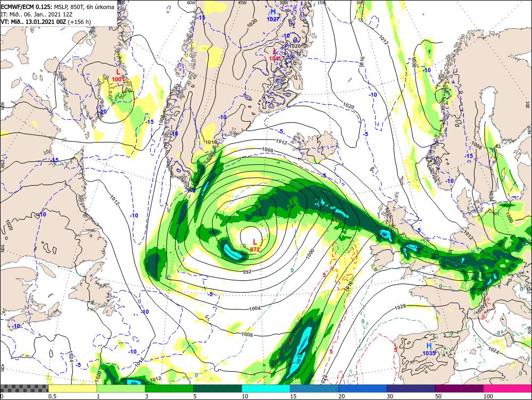Click the 30W longitude label

(x=284, y=3)
